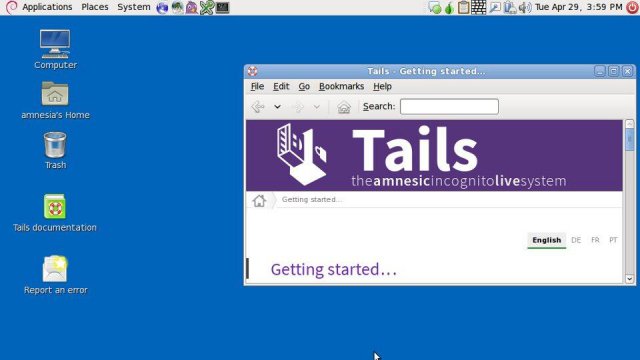
Task: Maximize the Tails Getting started window
Action: [613, 71]
